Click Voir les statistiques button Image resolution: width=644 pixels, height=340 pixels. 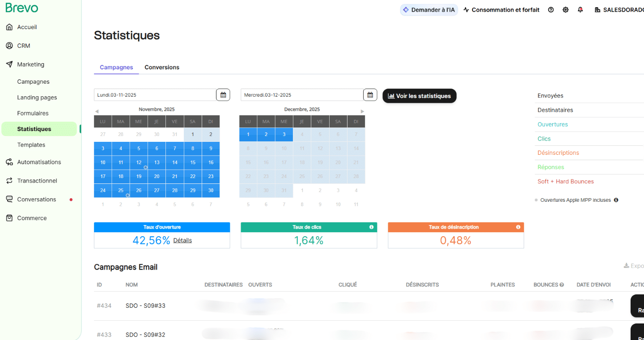[x=419, y=96]
